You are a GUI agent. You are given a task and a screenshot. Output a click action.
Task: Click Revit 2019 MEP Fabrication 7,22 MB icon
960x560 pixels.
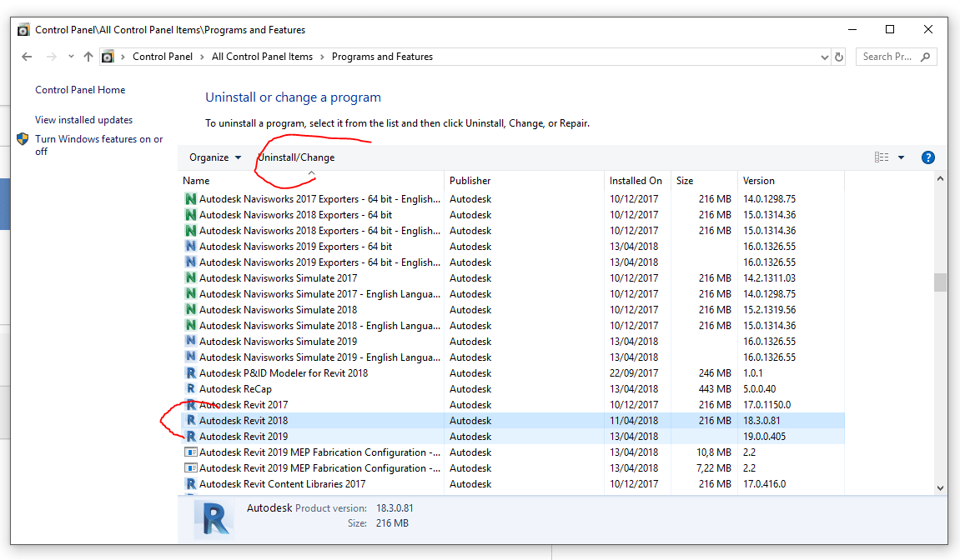tap(190, 468)
